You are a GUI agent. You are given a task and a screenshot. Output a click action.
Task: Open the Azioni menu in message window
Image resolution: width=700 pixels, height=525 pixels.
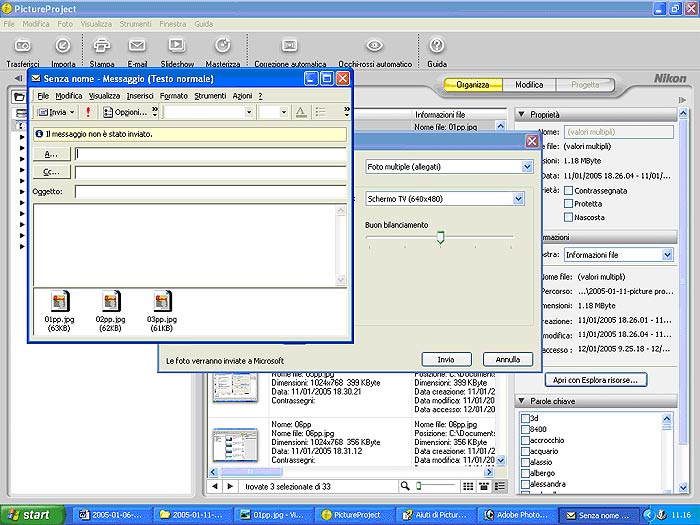click(x=242, y=96)
